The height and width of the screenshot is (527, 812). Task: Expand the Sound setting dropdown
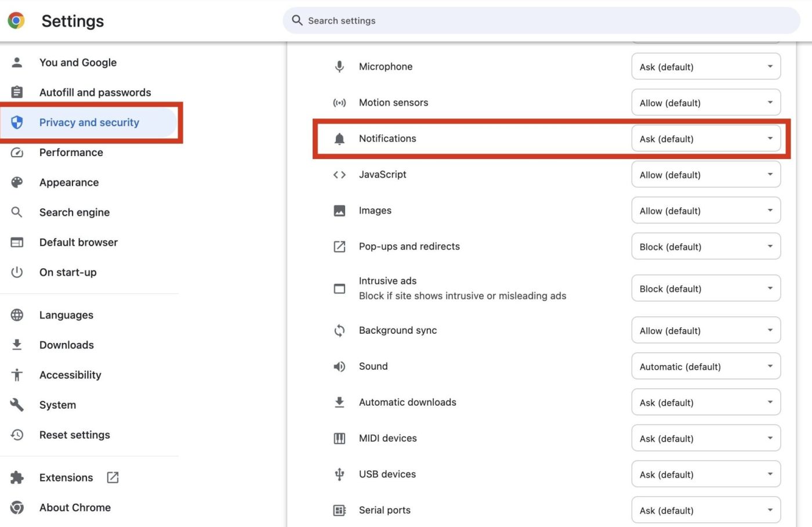(705, 366)
